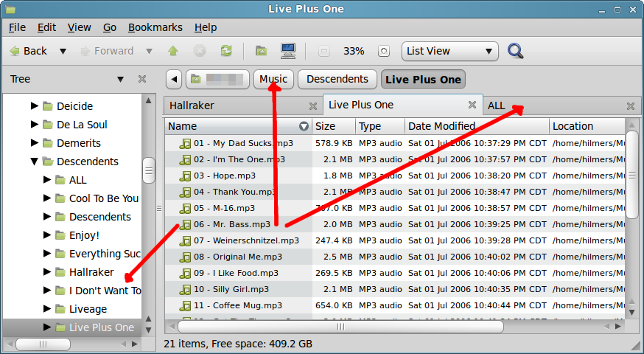The image size is (644, 354).
Task: Open the Bookmarks menu
Action: point(155,27)
